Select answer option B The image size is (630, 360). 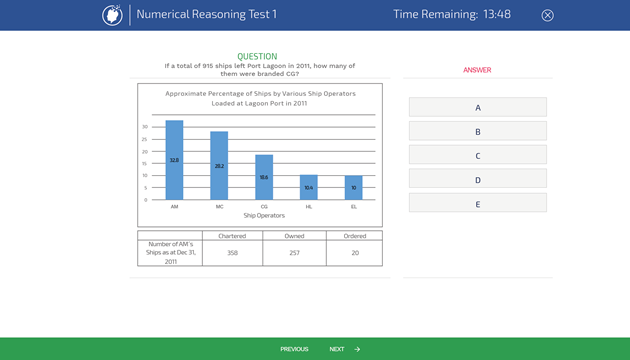[478, 131]
